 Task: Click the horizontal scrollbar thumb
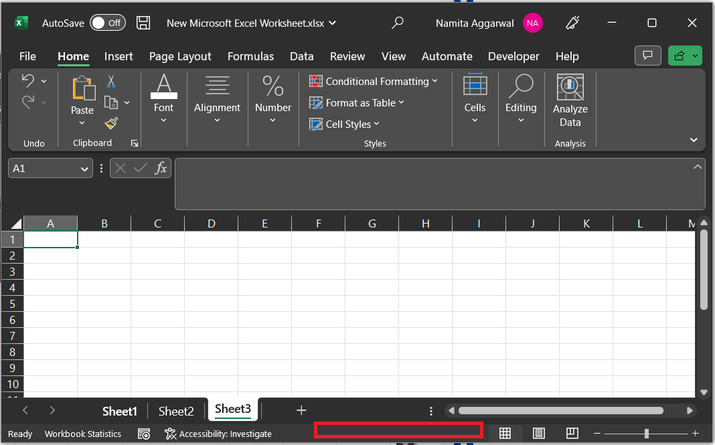pyautogui.click(x=561, y=410)
